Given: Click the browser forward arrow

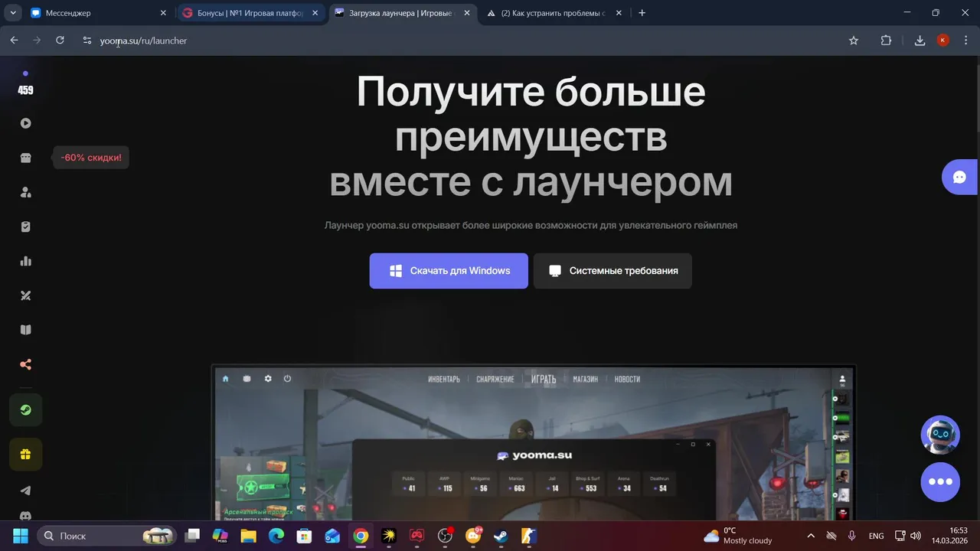Looking at the screenshot, I should (x=37, y=41).
